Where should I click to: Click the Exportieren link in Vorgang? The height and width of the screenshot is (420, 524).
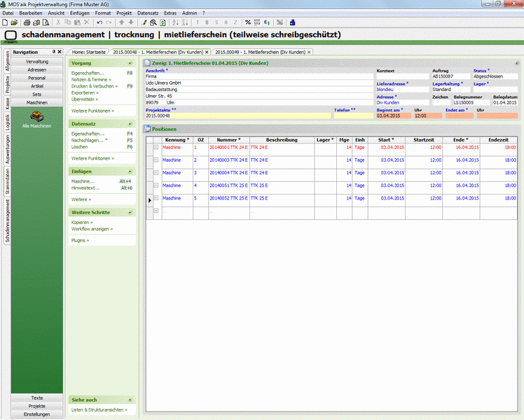pos(85,93)
